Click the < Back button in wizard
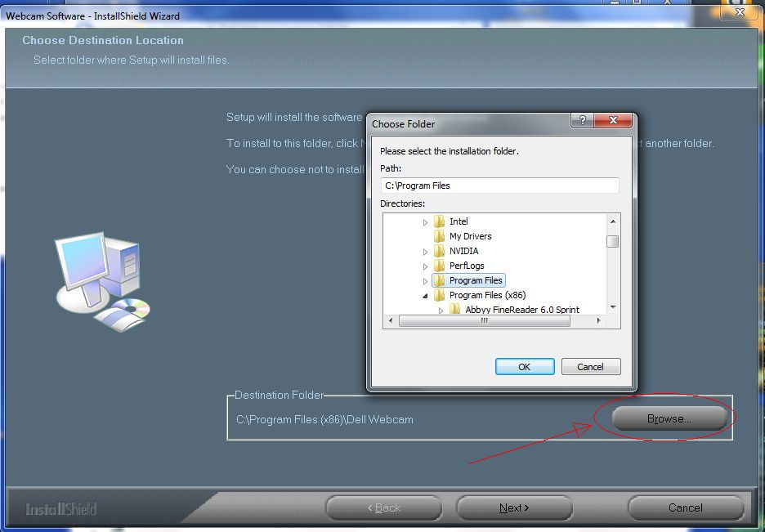This screenshot has height=532, width=765. point(384,508)
